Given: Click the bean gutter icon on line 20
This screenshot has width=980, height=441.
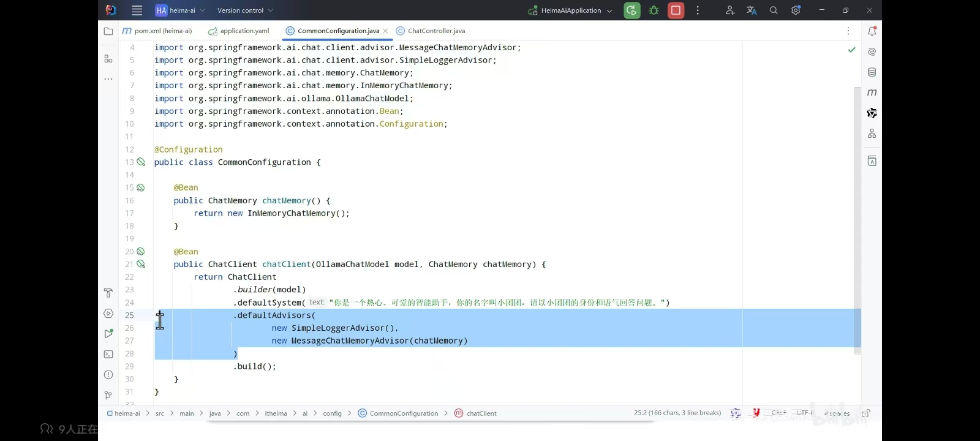Looking at the screenshot, I should (x=141, y=251).
